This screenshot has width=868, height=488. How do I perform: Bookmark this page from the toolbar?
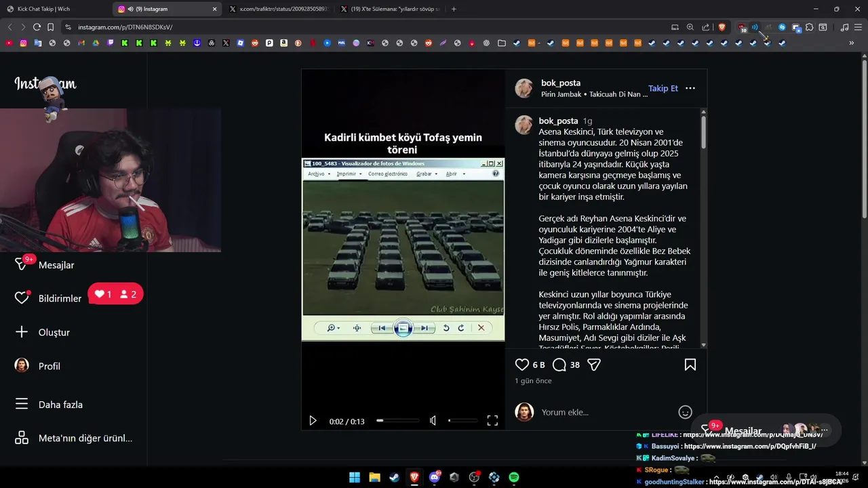click(51, 27)
